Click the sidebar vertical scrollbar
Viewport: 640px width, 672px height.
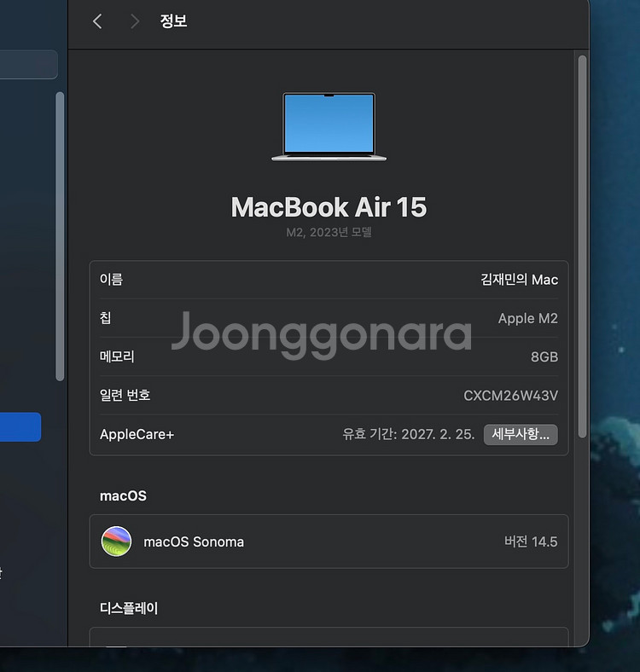click(60, 236)
